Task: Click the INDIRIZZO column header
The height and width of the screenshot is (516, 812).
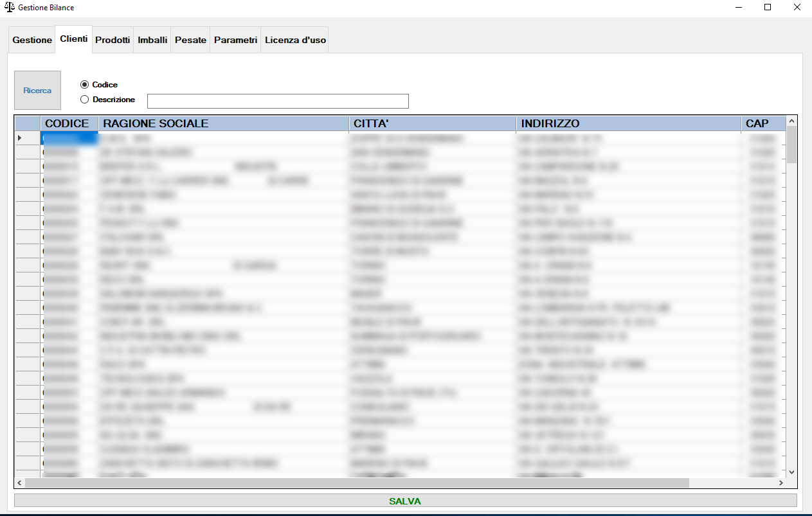Action: pyautogui.click(x=628, y=123)
